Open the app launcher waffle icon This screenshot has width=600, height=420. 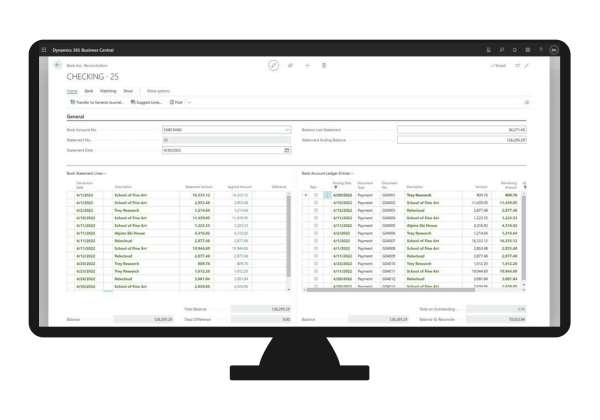pos(44,50)
